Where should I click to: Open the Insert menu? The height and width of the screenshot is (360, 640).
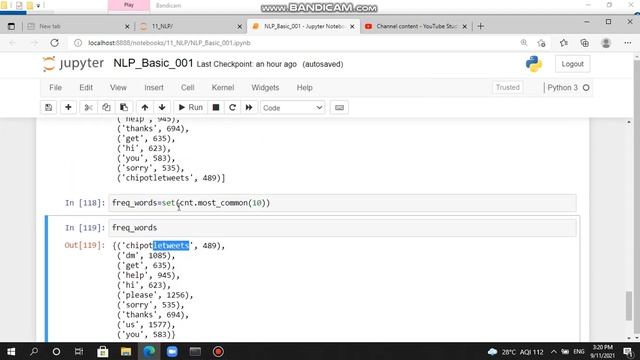[x=154, y=88]
